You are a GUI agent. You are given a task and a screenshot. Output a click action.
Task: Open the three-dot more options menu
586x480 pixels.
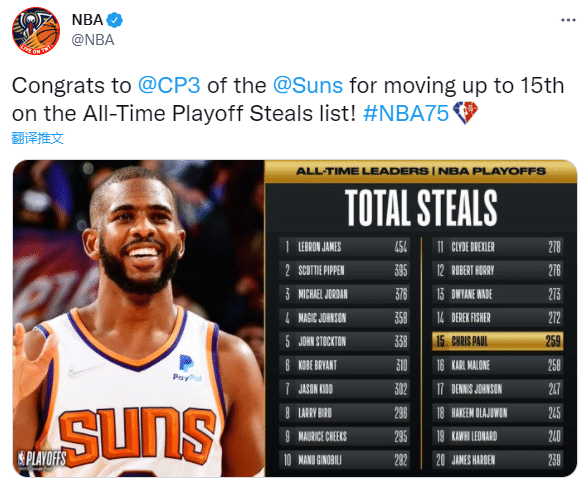pyautogui.click(x=568, y=20)
